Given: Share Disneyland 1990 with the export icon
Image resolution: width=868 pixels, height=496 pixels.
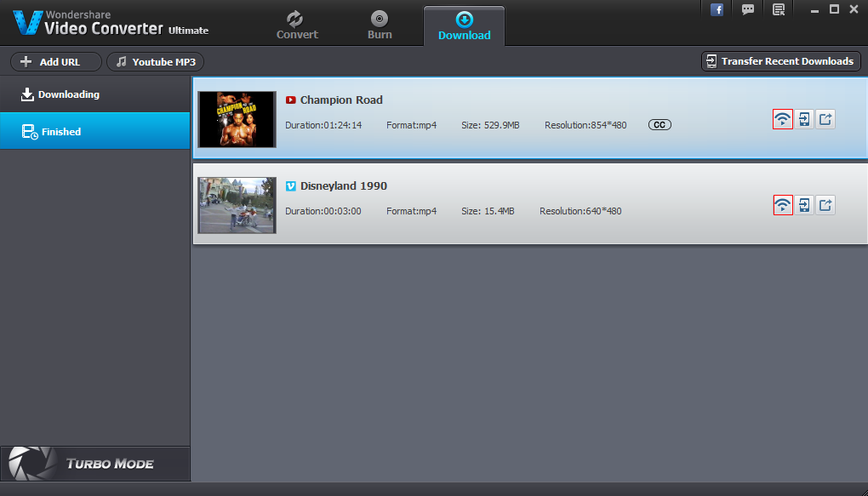Looking at the screenshot, I should tap(825, 205).
